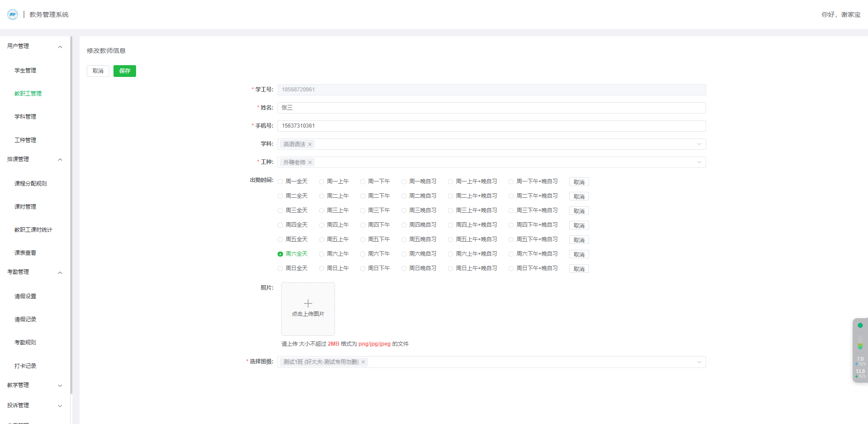Select 周二全天 radio option
Screen dimensions: 868x424
coord(280,196)
